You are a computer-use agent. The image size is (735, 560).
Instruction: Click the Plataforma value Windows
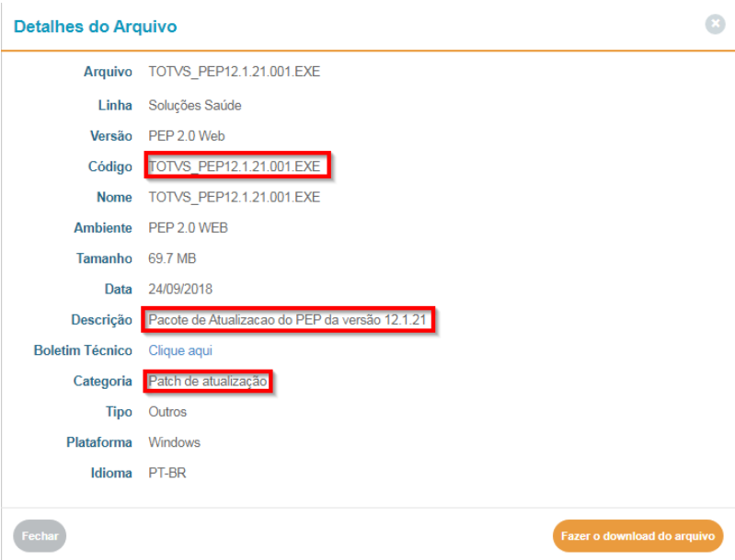pos(175,442)
